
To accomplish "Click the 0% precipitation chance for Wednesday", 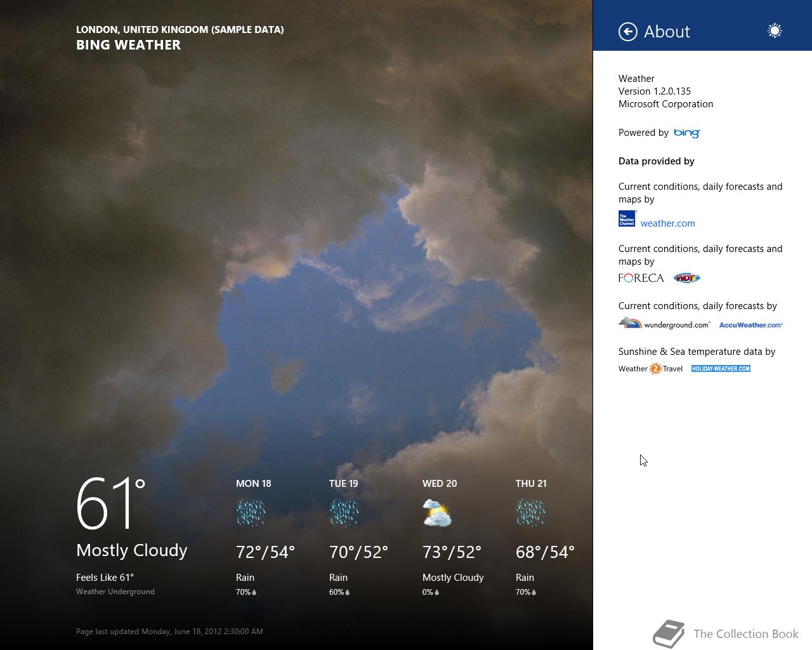I will pos(431,592).
